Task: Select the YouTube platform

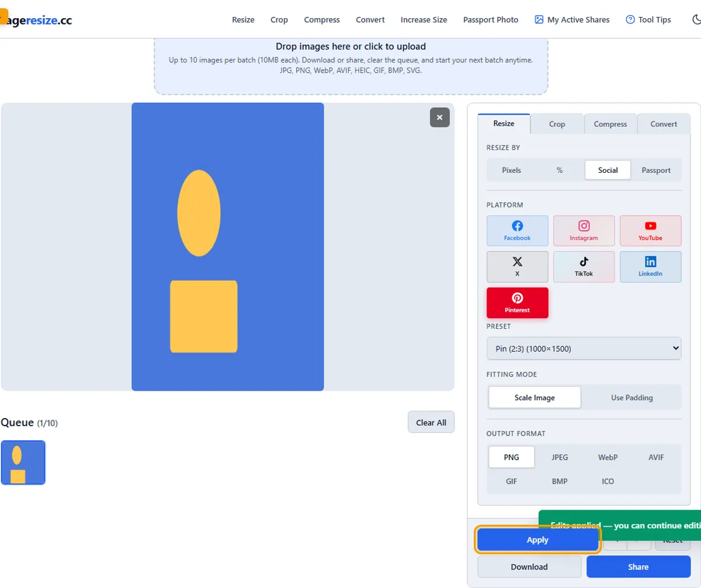Action: pos(650,231)
